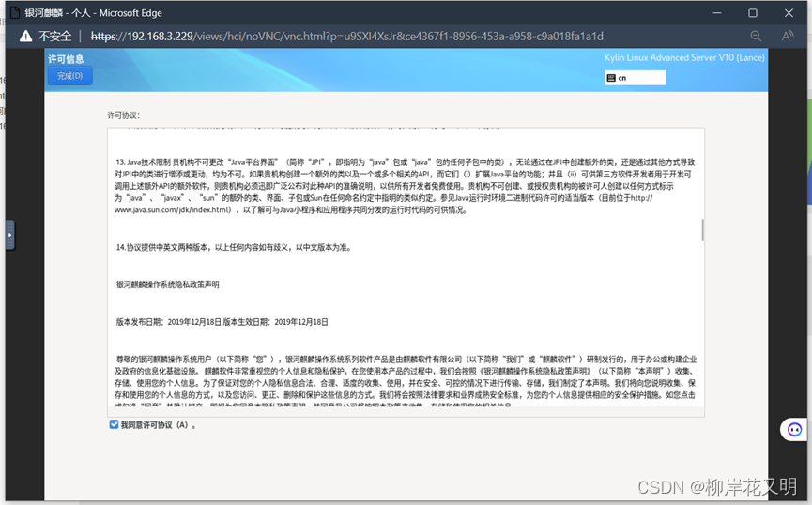Click the Not secure warning triangle icon
Image resolution: width=812 pixels, height=505 pixels.
tap(25, 37)
